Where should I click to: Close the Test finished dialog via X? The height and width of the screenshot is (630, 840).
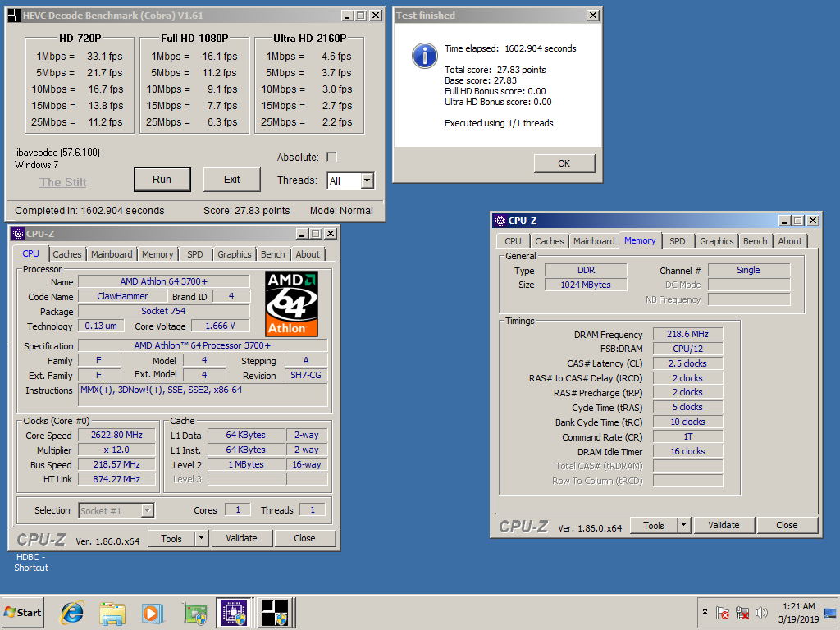(592, 16)
